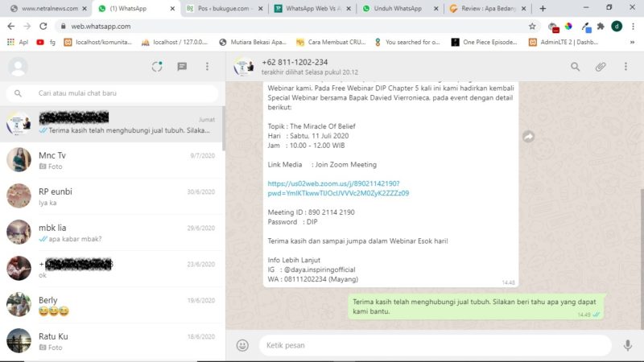Viewport: 644px width, 362px height.
Task: Open Chrome extensions puzzle icon
Action: pyautogui.click(x=601, y=27)
